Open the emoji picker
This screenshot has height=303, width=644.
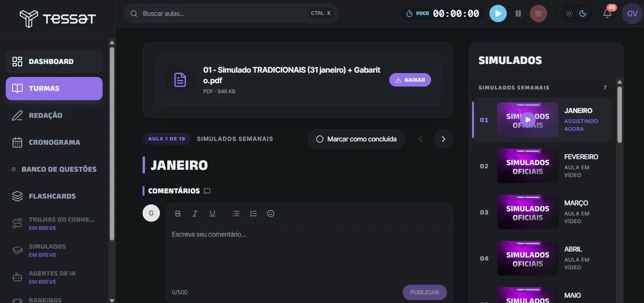pyautogui.click(x=271, y=214)
